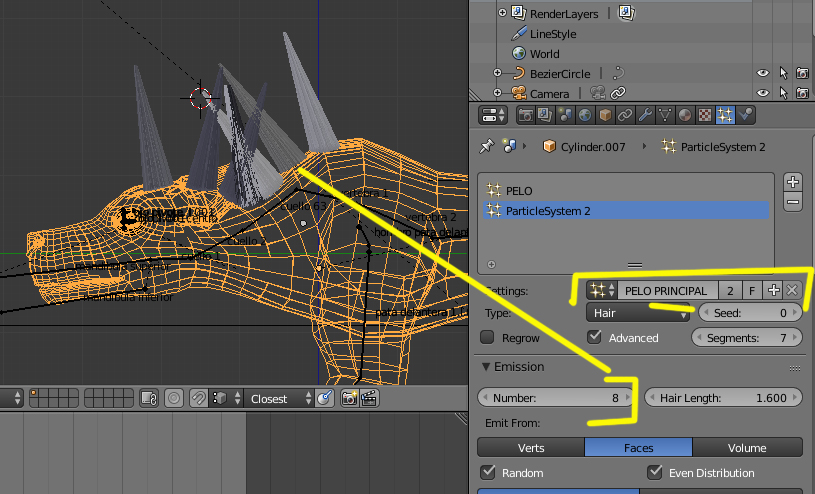Open the Physics properties tab
Viewport: 815px width, 494px height.
746,115
